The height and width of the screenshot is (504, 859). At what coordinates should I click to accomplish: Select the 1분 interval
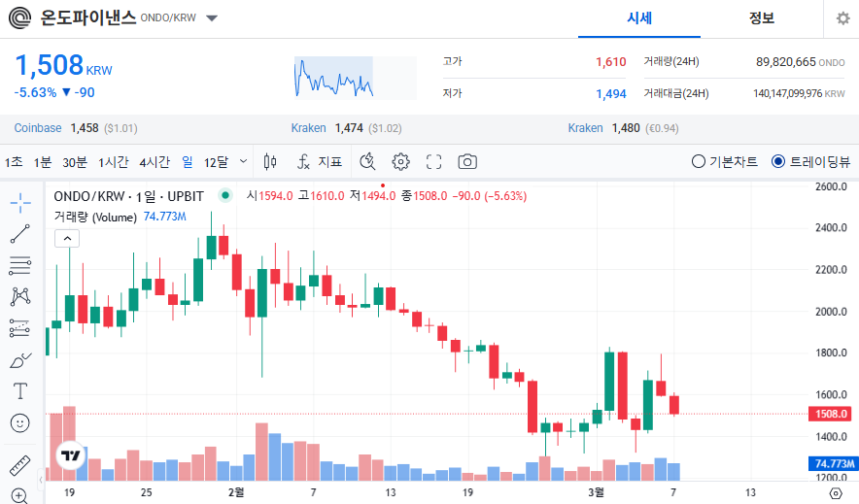point(42,162)
